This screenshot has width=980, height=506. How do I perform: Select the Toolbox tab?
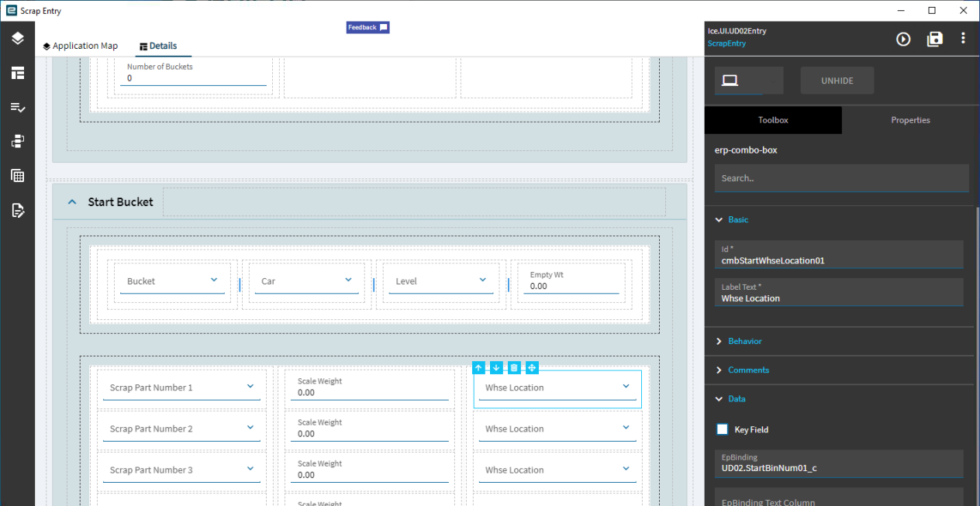point(773,120)
